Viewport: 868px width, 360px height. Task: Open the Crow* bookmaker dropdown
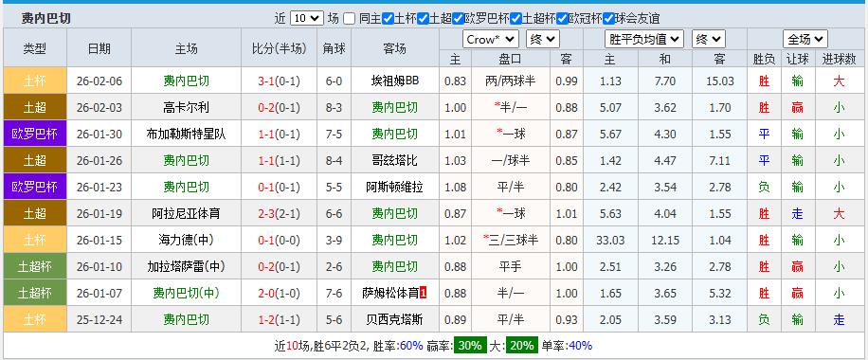[x=491, y=40]
